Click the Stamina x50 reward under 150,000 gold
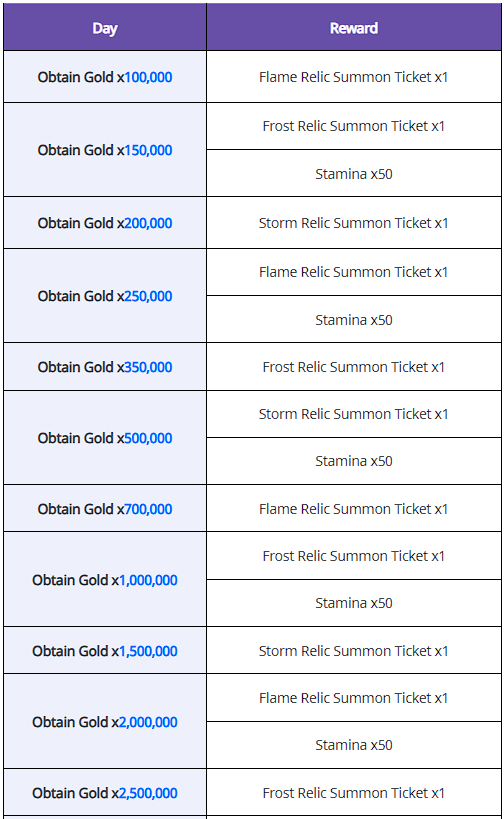 (x=354, y=174)
